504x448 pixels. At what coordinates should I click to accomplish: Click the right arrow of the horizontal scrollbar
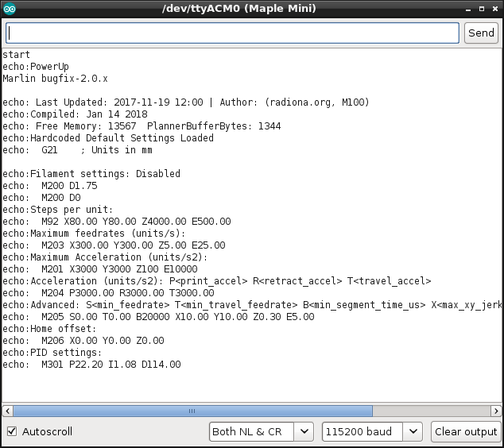pyautogui.click(x=495, y=411)
